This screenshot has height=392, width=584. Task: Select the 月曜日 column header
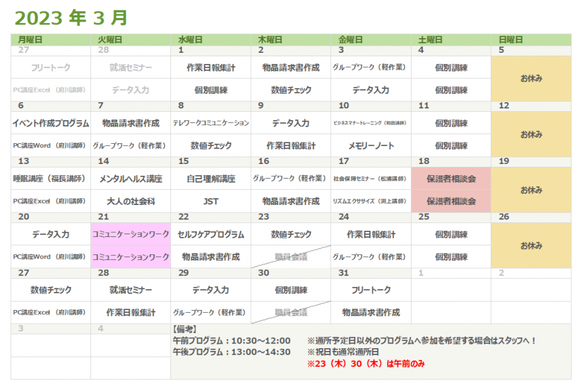coord(31,40)
